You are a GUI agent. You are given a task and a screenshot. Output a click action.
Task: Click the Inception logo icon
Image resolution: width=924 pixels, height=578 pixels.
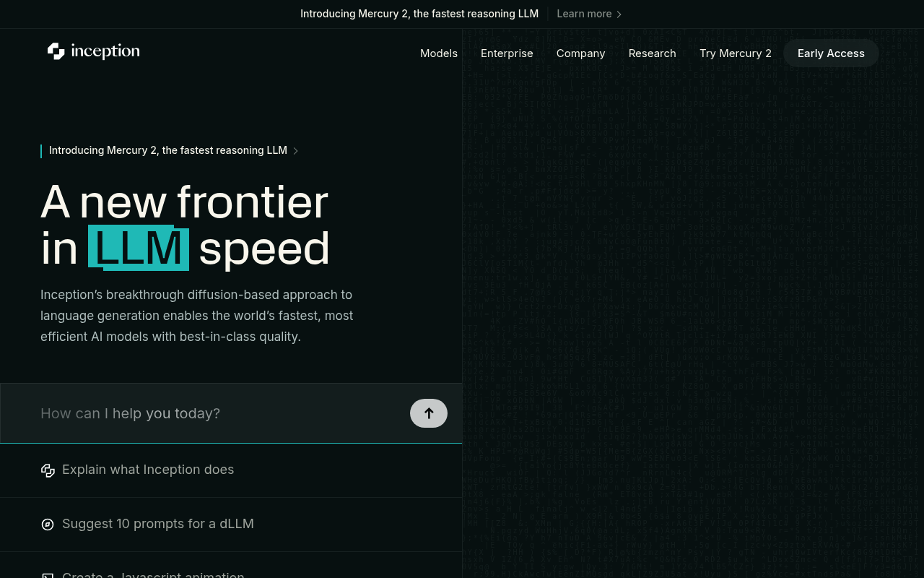pyautogui.click(x=56, y=51)
